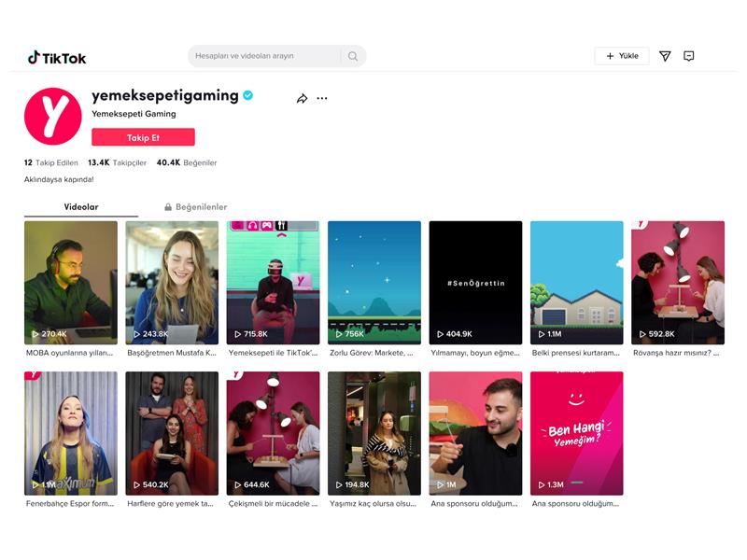Click the bio text Aklındaysa kapında!

point(59,179)
